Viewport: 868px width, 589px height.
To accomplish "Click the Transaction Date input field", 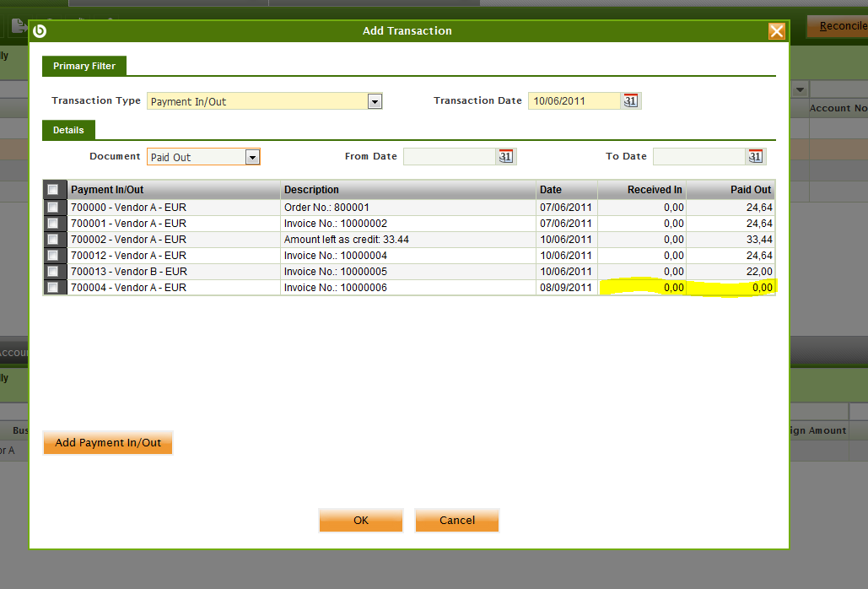I will point(574,101).
